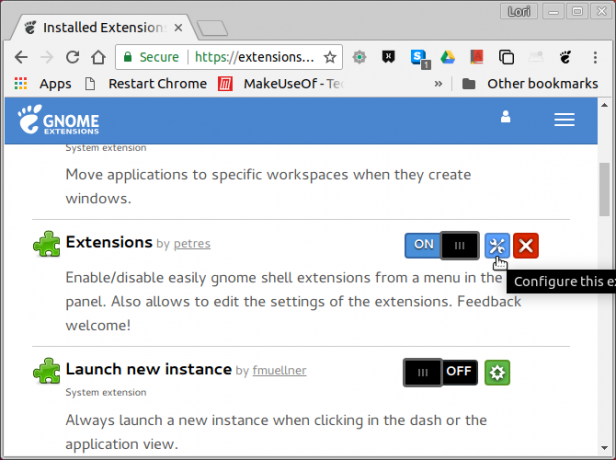This screenshot has width=616, height=460.
Task: Open the Extensions extension title
Action: pos(109,242)
